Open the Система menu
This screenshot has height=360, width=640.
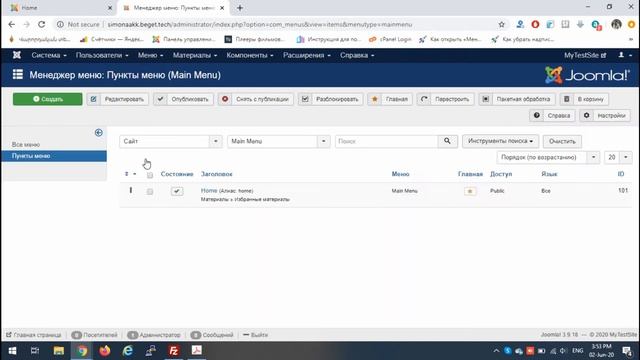point(49,55)
